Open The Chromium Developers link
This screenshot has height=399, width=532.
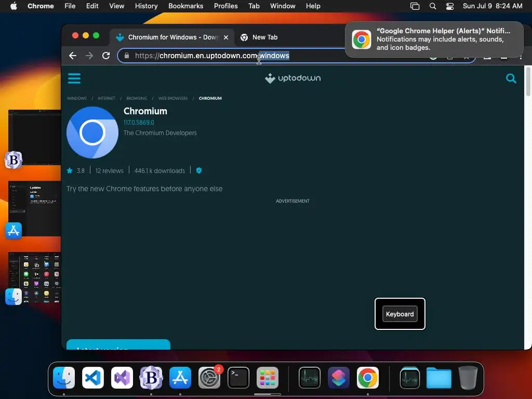[x=160, y=133]
